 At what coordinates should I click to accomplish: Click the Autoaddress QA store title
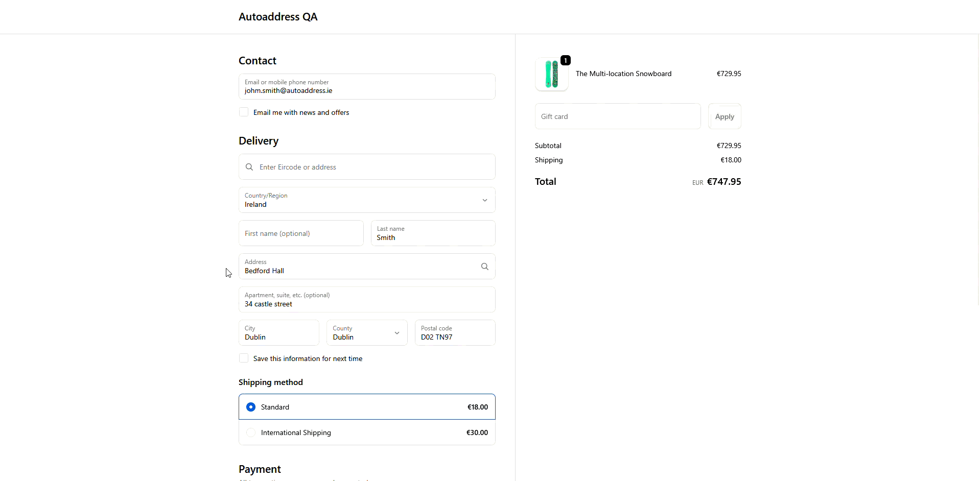tap(277, 17)
